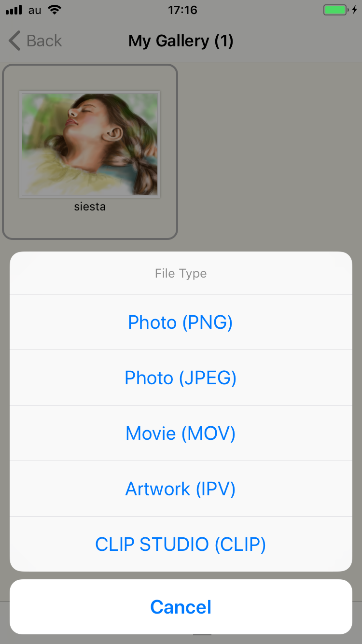Tap the Back text label
362x644 pixels.
[44, 41]
